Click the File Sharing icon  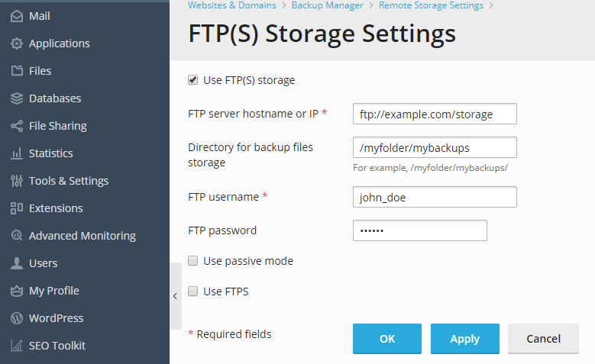click(17, 126)
